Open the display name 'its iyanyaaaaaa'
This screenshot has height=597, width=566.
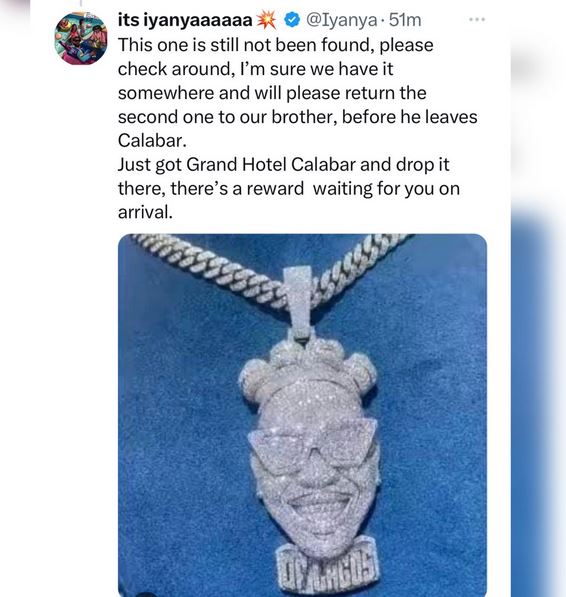point(185,20)
